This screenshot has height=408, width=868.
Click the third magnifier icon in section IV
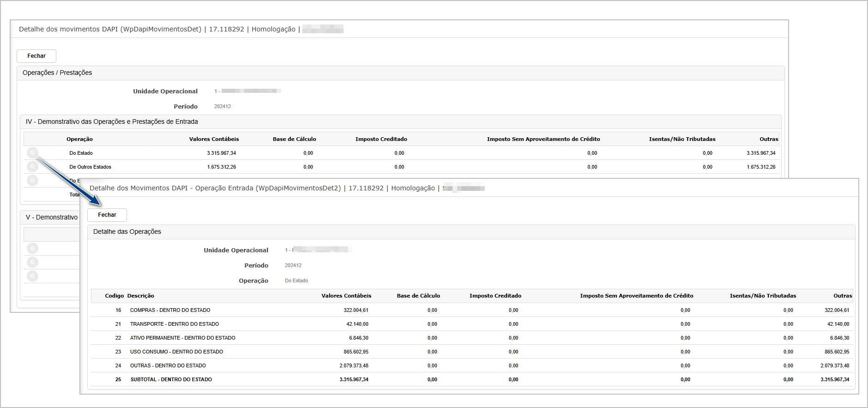[32, 181]
